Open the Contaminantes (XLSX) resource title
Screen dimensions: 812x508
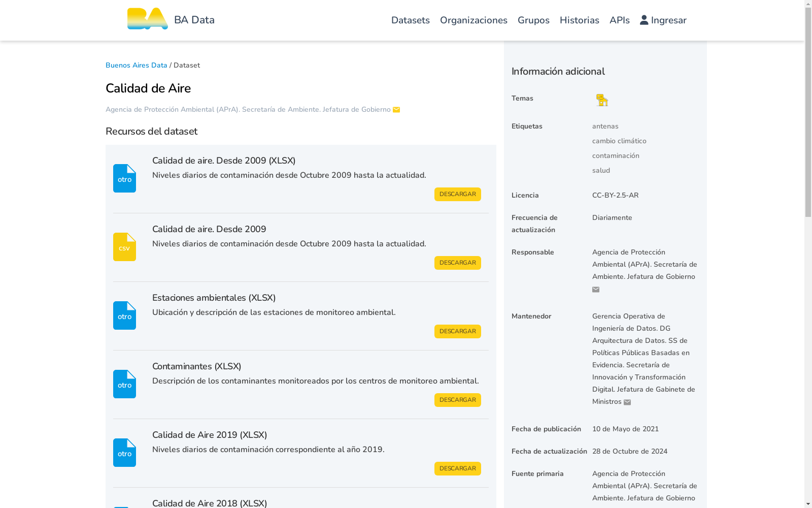click(197, 366)
